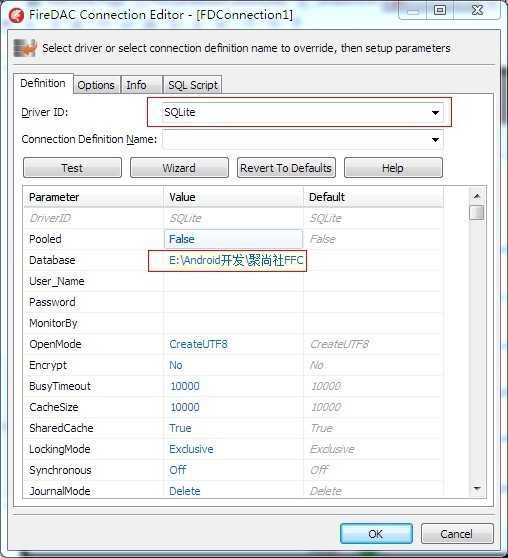Click the Database parameter name
This screenshot has width=508, height=558.
pyautogui.click(x=52, y=260)
